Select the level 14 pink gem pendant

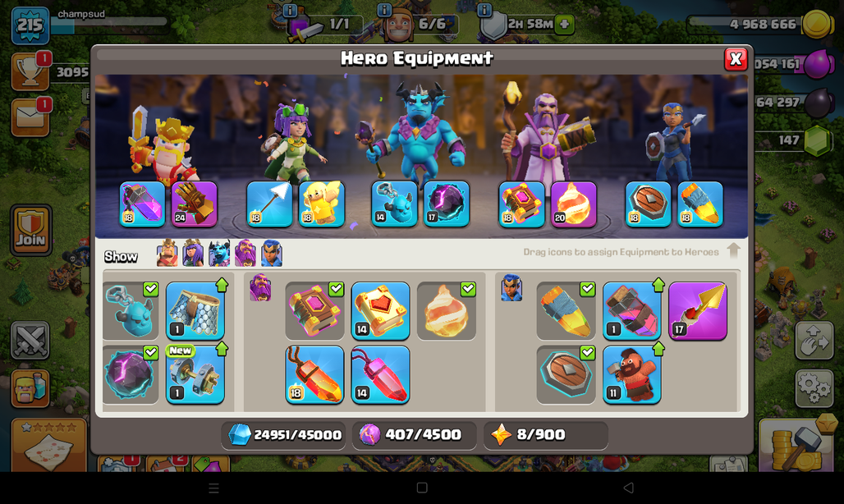381,374
